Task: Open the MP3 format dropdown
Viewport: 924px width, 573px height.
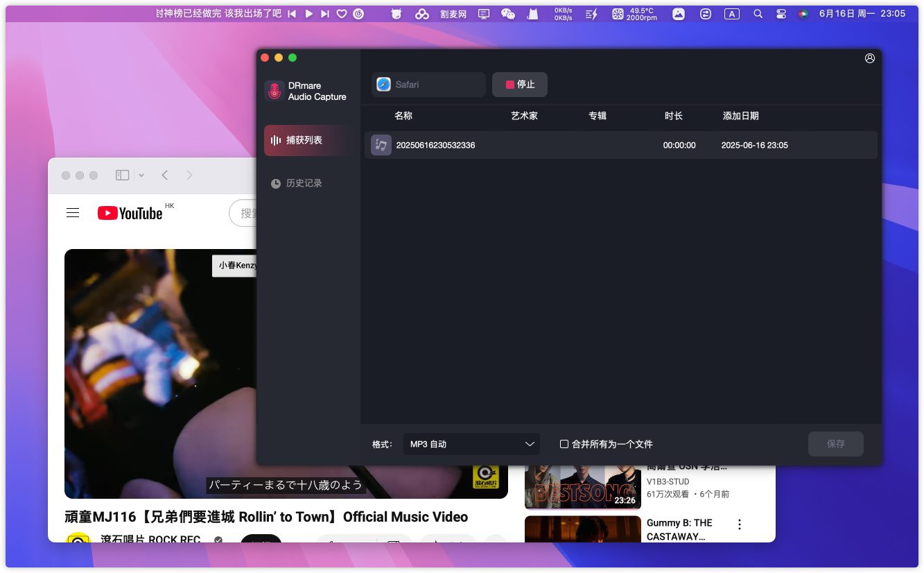Action: [471, 444]
